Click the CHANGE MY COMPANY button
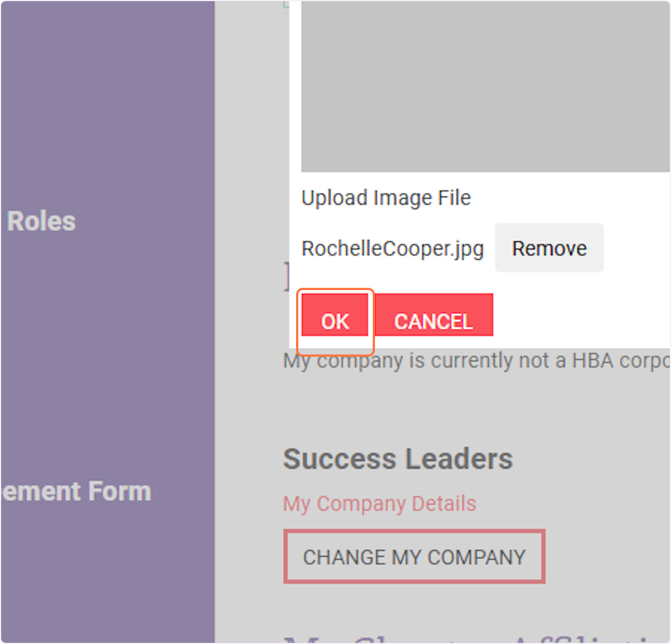The width and height of the screenshot is (671, 644). [414, 557]
